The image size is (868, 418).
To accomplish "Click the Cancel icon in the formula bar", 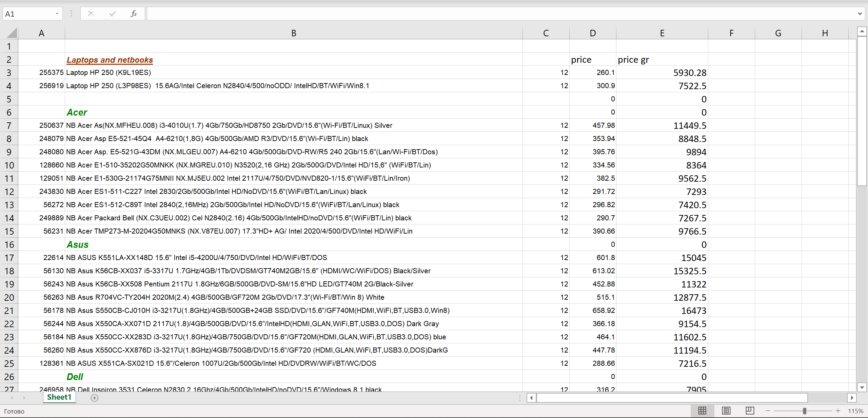I will [91, 14].
